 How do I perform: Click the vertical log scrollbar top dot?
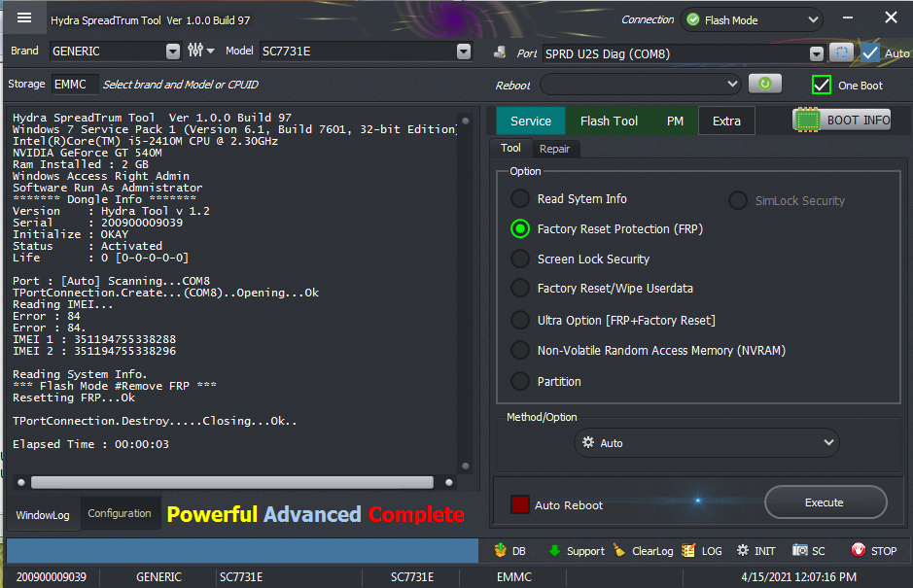click(465, 121)
